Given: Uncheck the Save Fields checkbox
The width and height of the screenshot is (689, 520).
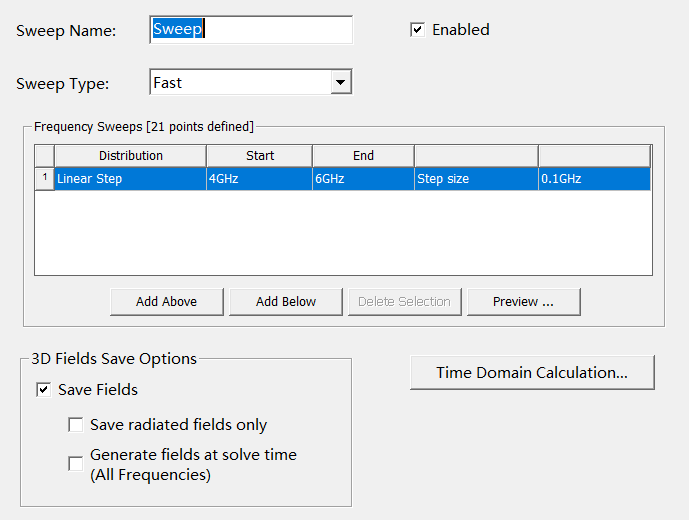Looking at the screenshot, I should (44, 390).
